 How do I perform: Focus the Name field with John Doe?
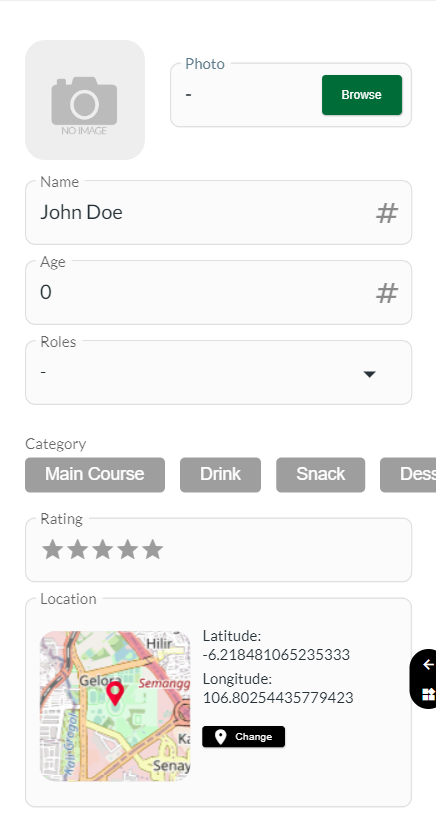(219, 212)
